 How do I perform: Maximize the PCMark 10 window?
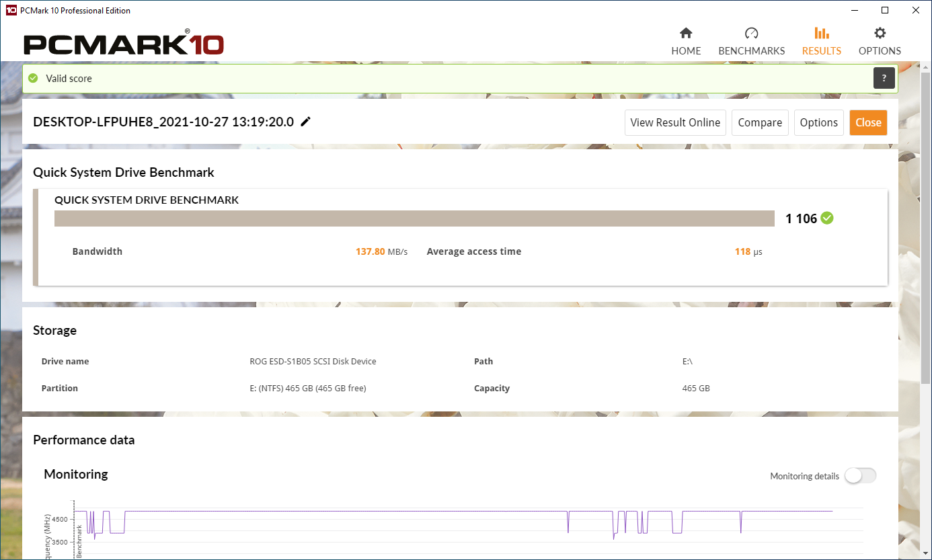[886, 10]
